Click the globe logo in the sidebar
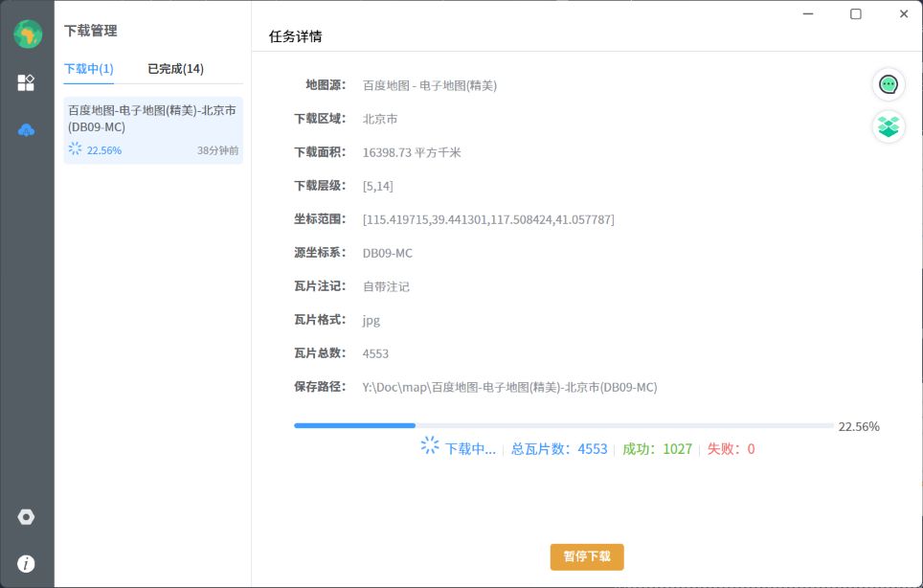The height and width of the screenshot is (588, 923). coord(27,34)
